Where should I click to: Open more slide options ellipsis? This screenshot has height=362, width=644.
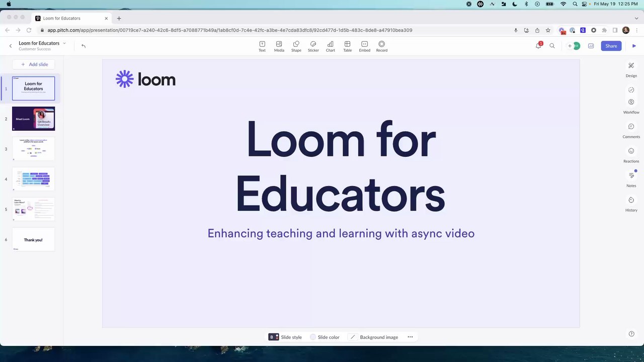pos(410,337)
